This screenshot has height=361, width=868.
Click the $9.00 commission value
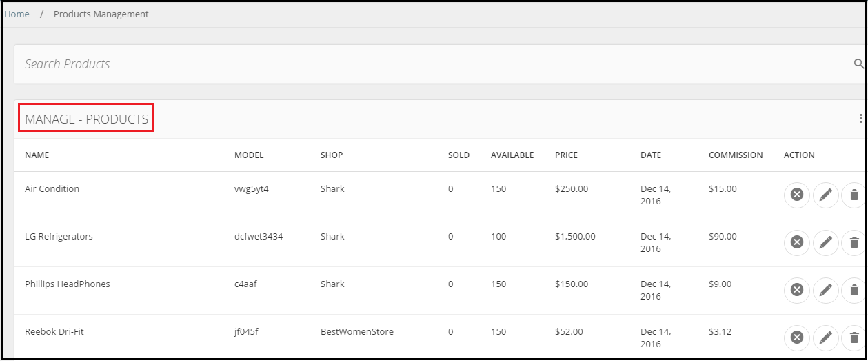coord(720,284)
